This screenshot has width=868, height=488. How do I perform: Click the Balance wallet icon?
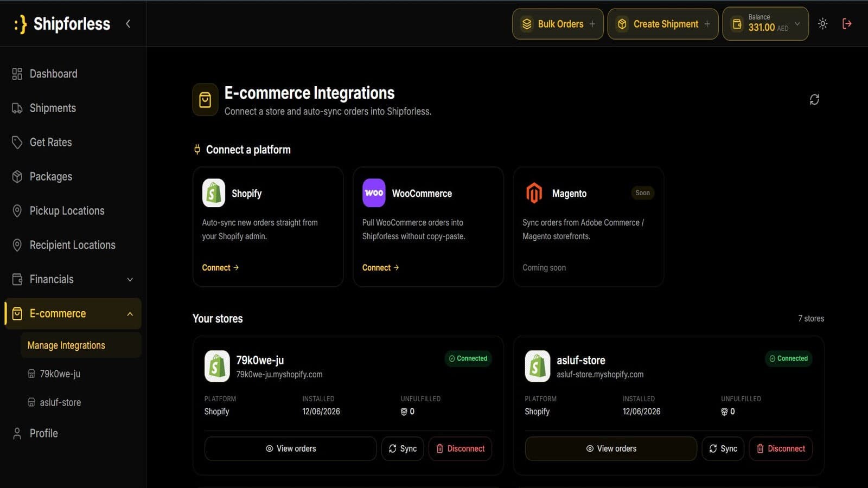[x=737, y=24]
